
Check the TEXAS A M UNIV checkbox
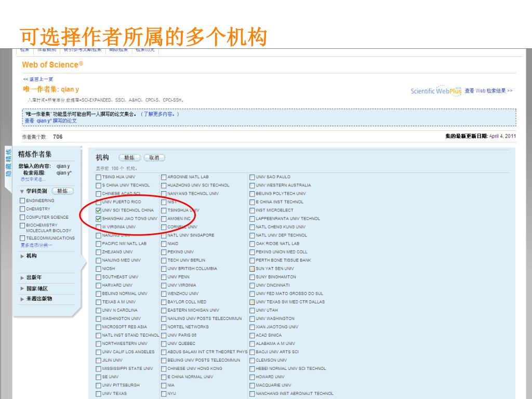[x=98, y=302]
